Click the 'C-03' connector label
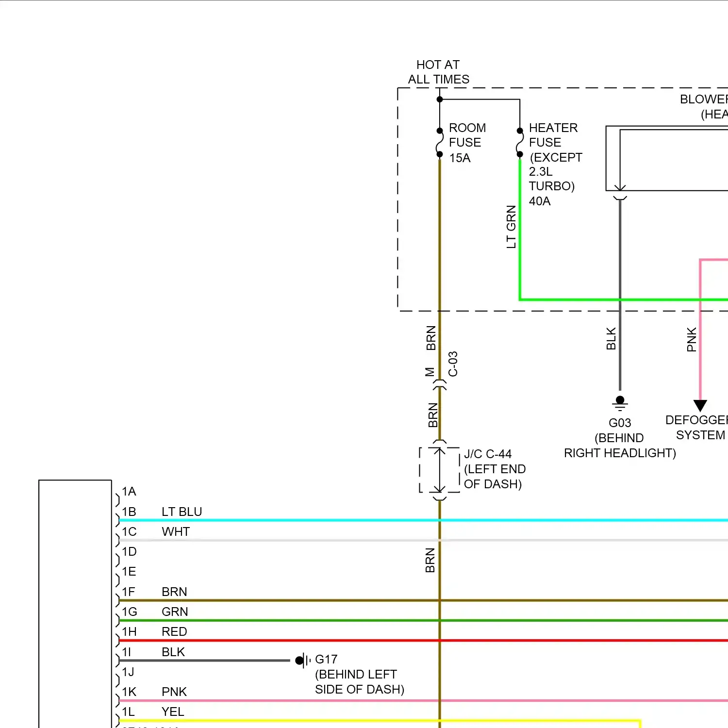Image resolution: width=728 pixels, height=728 pixels. click(453, 364)
